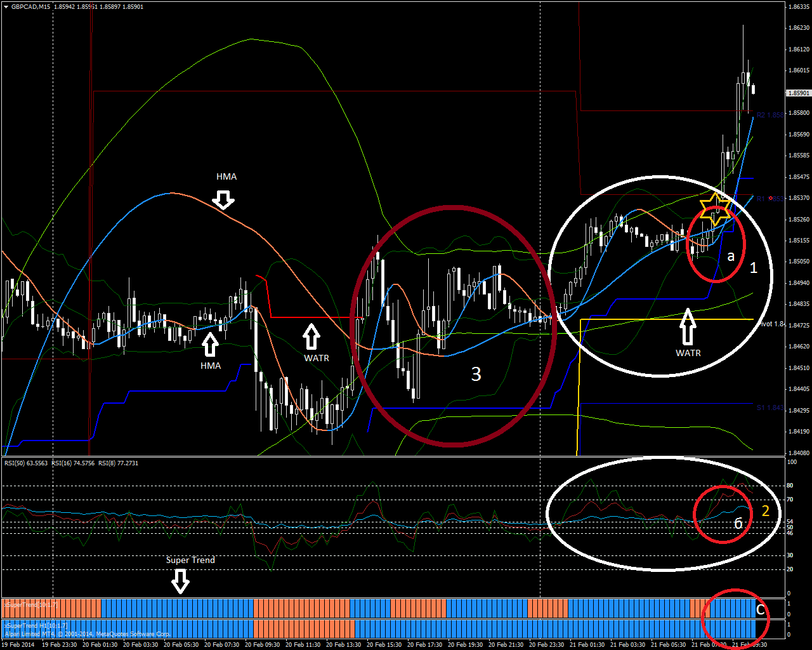Click time axis label 19 Feb 2014
This screenshot has height=650, width=812.
pos(17,644)
